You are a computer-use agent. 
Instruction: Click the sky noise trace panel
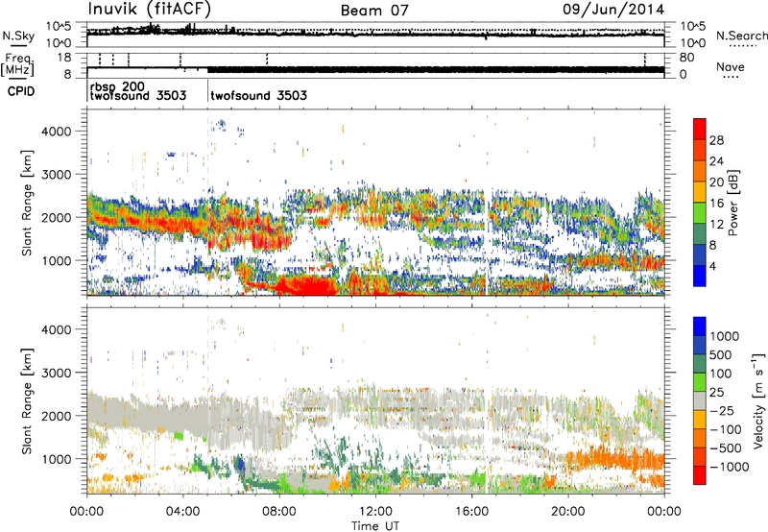pyautogui.click(x=375, y=35)
